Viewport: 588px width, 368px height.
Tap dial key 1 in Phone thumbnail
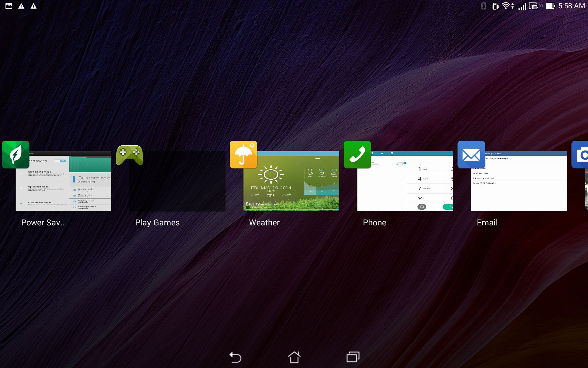[423, 169]
